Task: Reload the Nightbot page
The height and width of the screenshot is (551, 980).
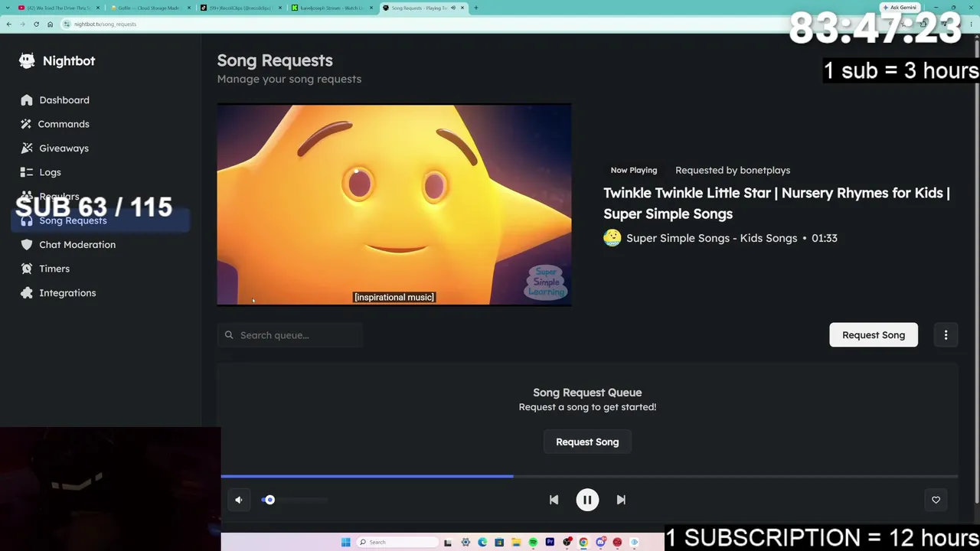Action: click(x=36, y=24)
